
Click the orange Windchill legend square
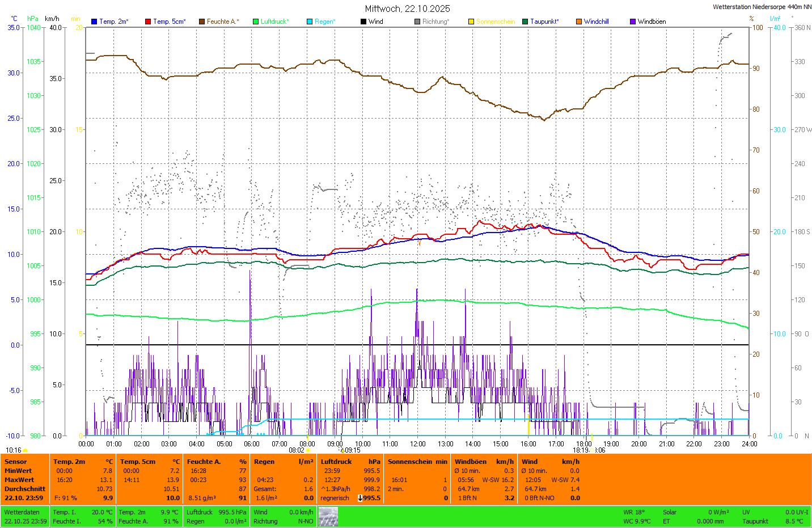click(579, 22)
